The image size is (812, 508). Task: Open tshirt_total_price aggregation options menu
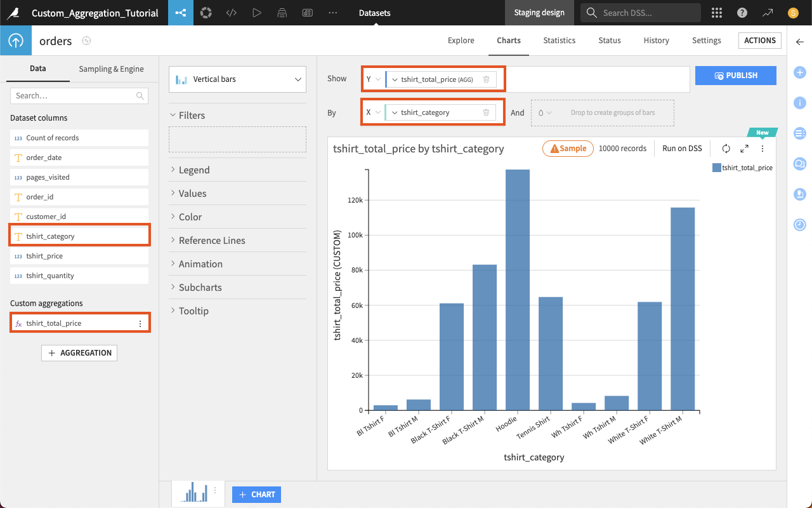pos(140,324)
